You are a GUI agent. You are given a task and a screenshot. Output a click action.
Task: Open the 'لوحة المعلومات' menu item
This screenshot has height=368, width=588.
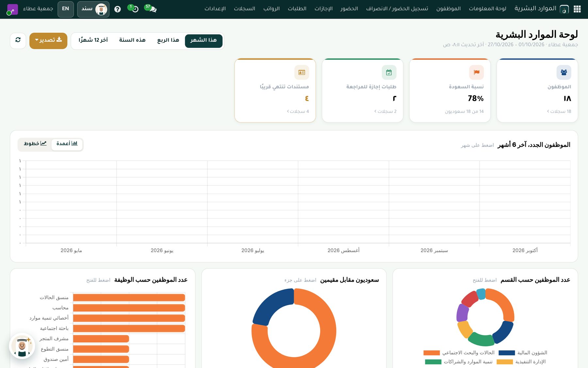pyautogui.click(x=487, y=9)
